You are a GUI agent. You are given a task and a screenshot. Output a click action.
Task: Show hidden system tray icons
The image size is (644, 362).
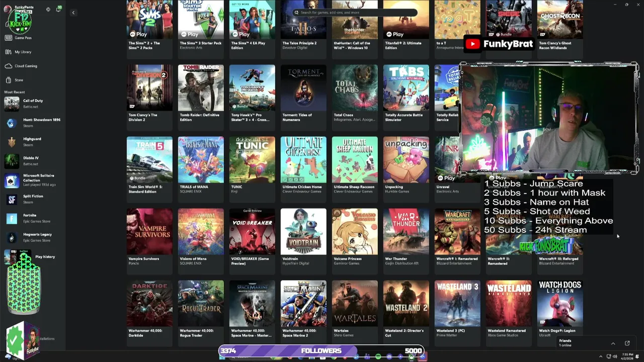pyautogui.click(x=600, y=356)
